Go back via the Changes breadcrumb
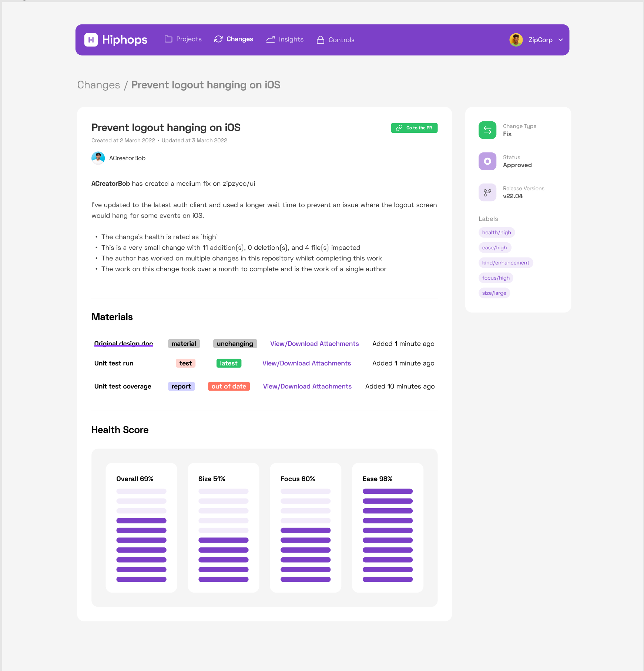This screenshot has width=644, height=671. point(98,85)
